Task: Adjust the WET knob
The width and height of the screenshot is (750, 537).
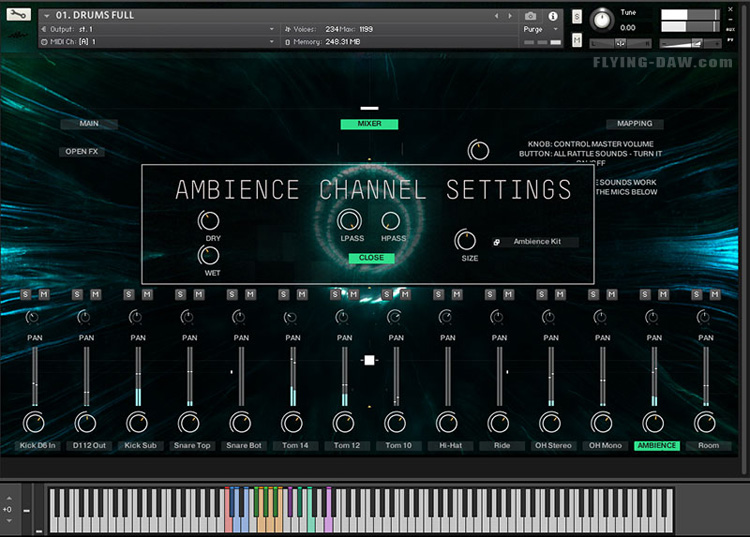Action: click(209, 255)
